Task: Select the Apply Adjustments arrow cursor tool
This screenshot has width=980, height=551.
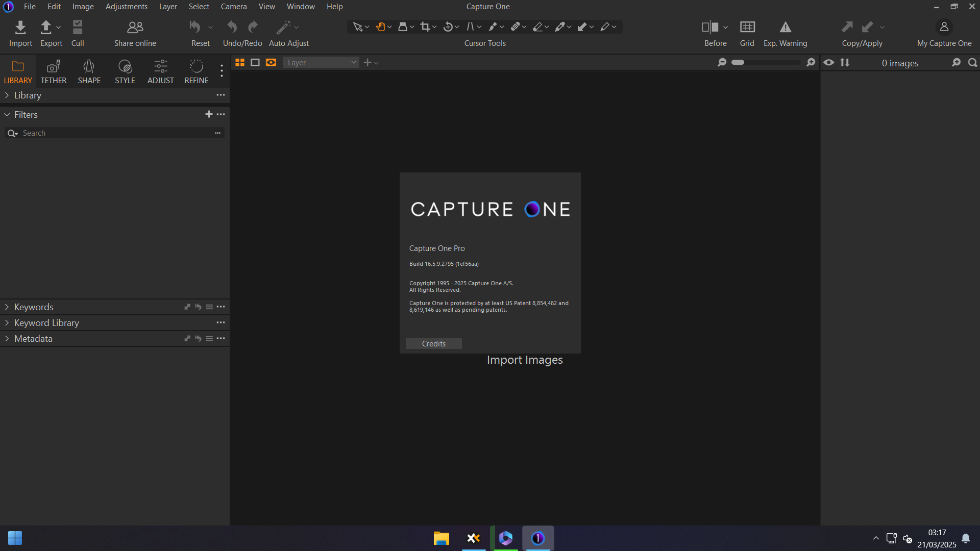Action: pyautogui.click(x=582, y=27)
